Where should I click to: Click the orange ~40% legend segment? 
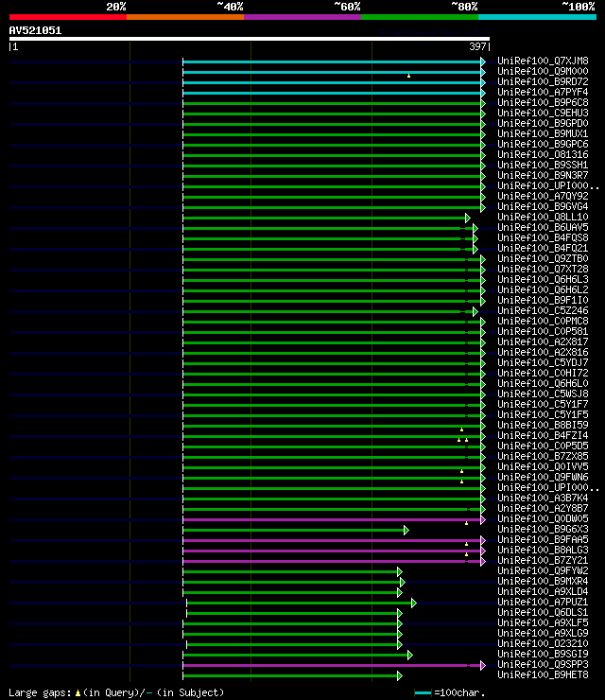click(185, 17)
